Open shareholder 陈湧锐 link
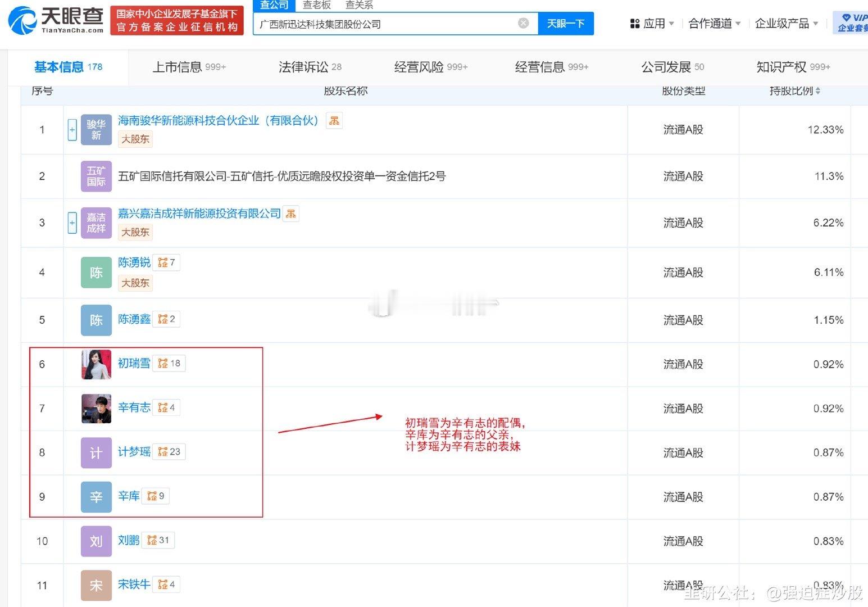Viewport: 868px width, 607px height. [134, 262]
